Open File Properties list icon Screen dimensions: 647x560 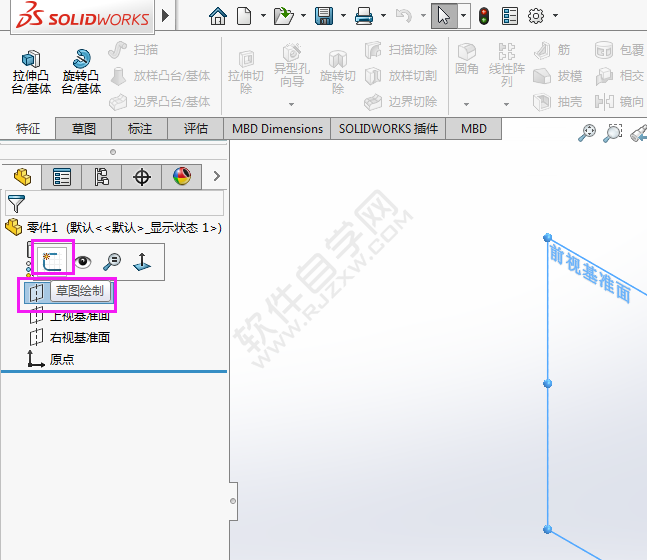click(510, 16)
